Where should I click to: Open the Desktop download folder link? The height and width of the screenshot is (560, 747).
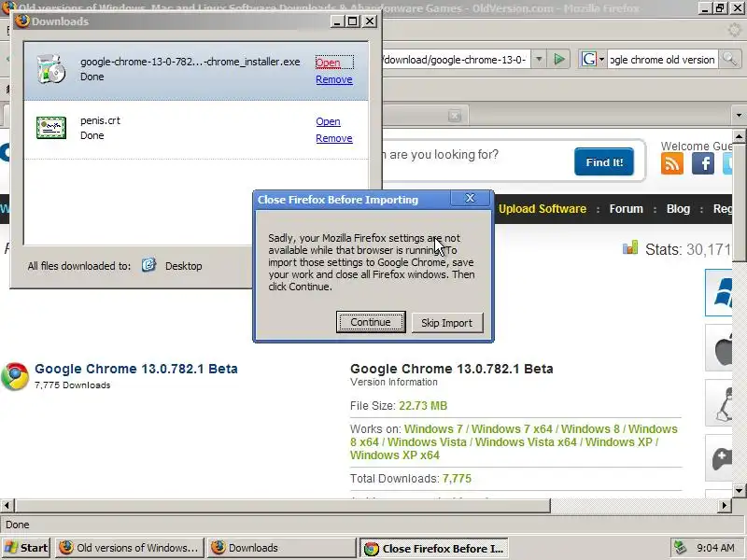click(x=183, y=266)
